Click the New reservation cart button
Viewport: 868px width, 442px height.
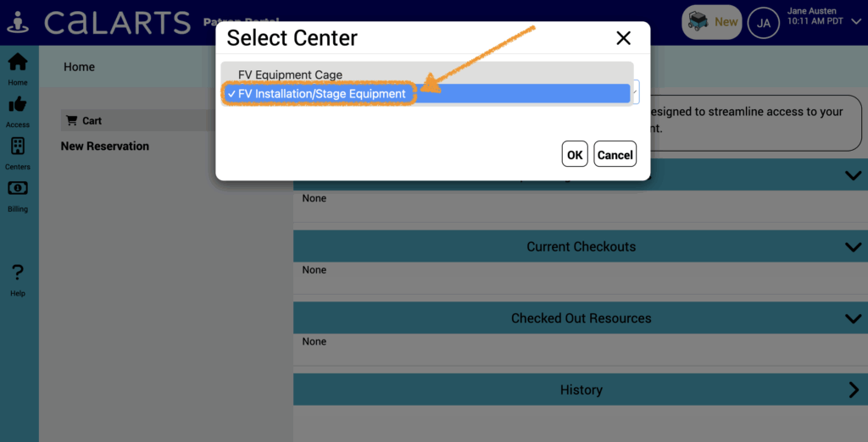pyautogui.click(x=711, y=22)
